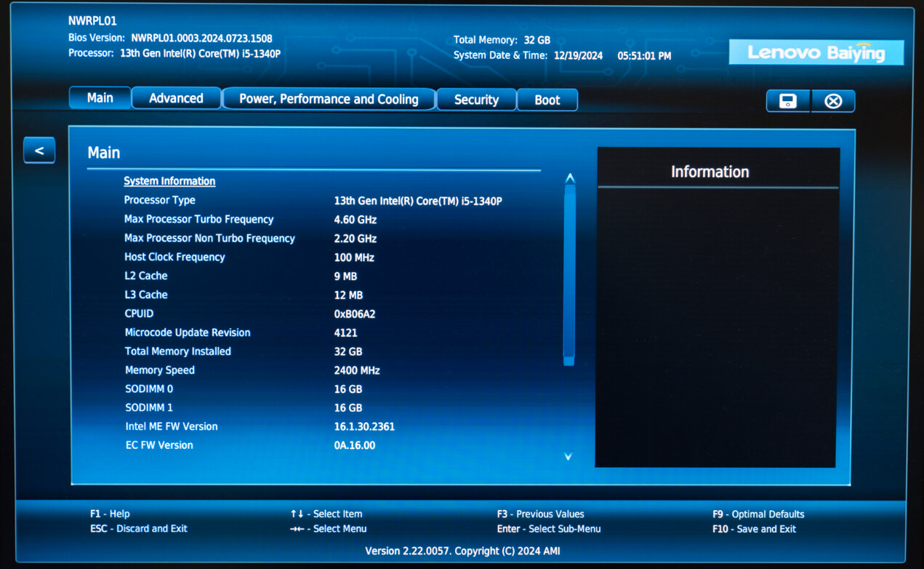
Task: Click the Lenovo Baiying logo
Action: click(816, 52)
